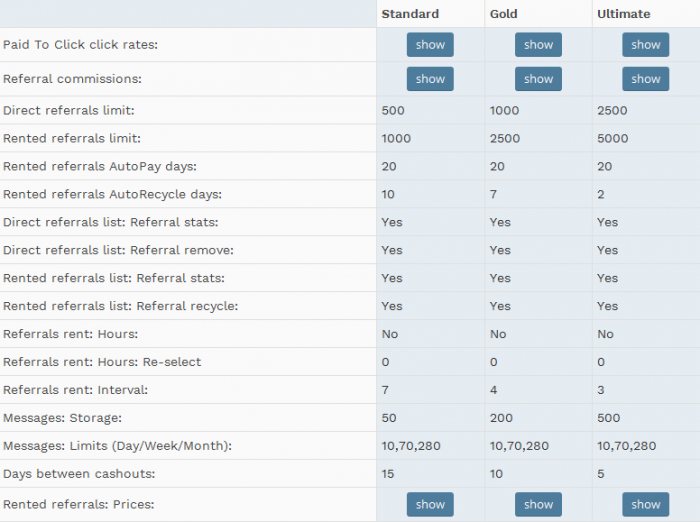Show Standard referral commissions

[430, 79]
